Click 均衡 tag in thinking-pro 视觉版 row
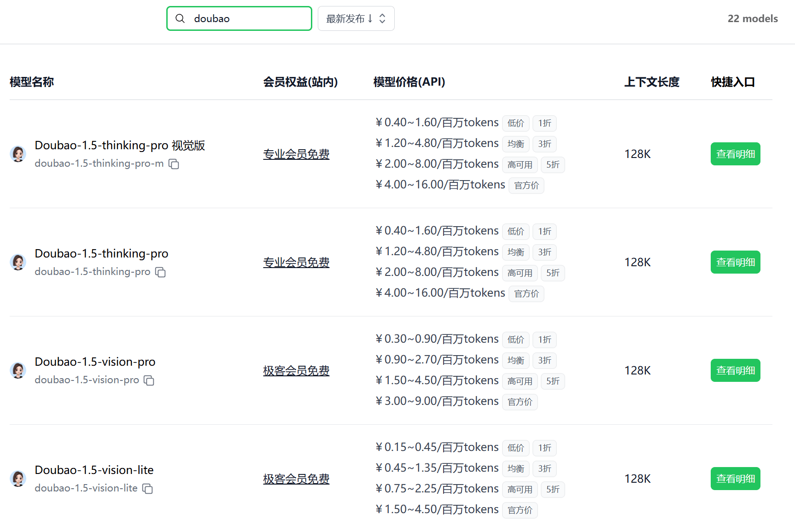The width and height of the screenshot is (795, 532). [x=516, y=144]
